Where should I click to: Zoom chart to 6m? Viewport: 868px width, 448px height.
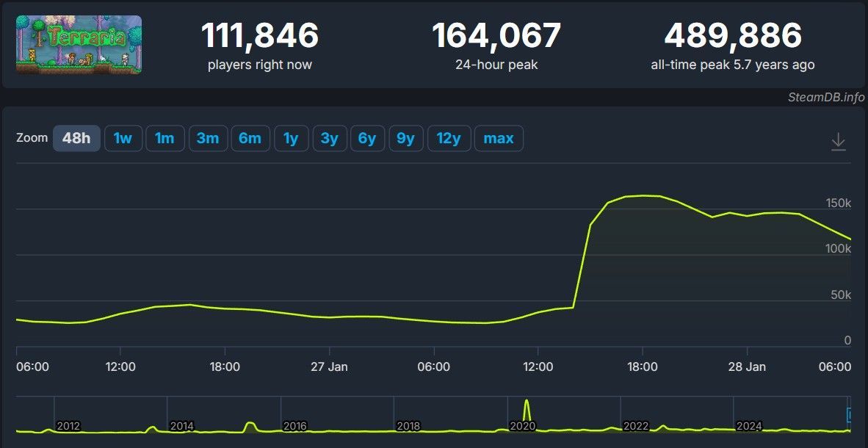pyautogui.click(x=250, y=138)
